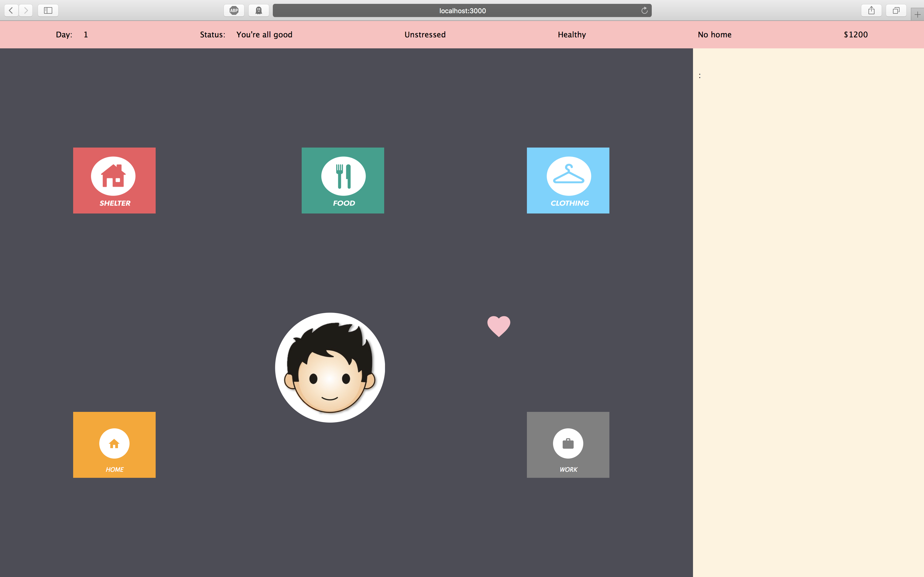Select the Clothing hanger tile

click(x=568, y=180)
